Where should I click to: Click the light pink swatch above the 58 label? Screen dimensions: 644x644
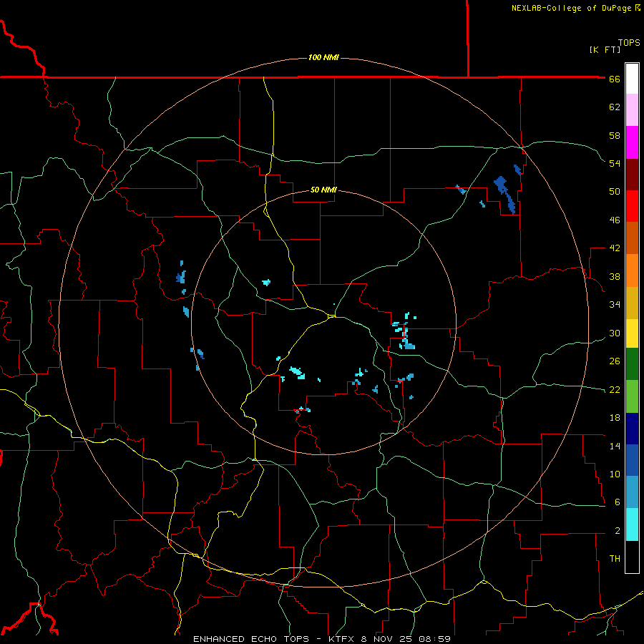pos(632,110)
